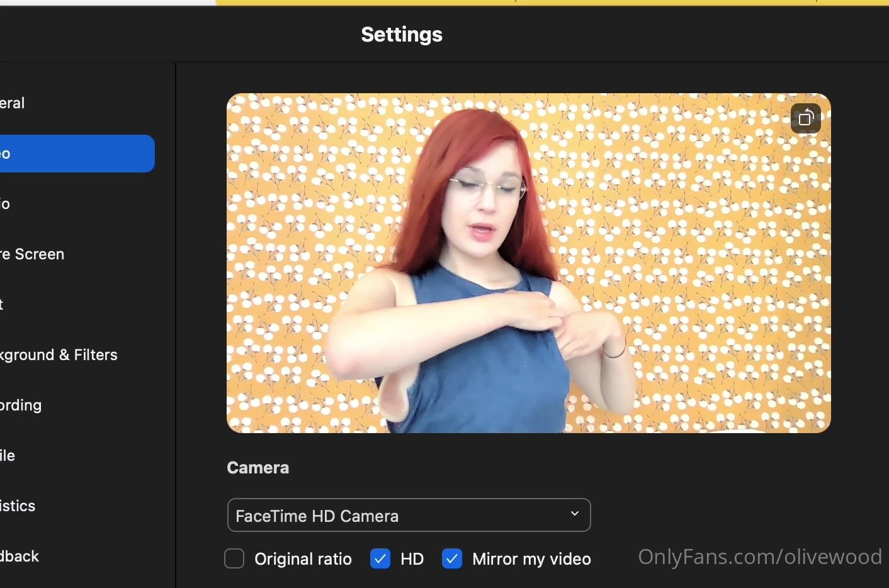Switch to the Audio settings section
Image resolution: width=889 pixels, height=588 pixels.
point(6,204)
